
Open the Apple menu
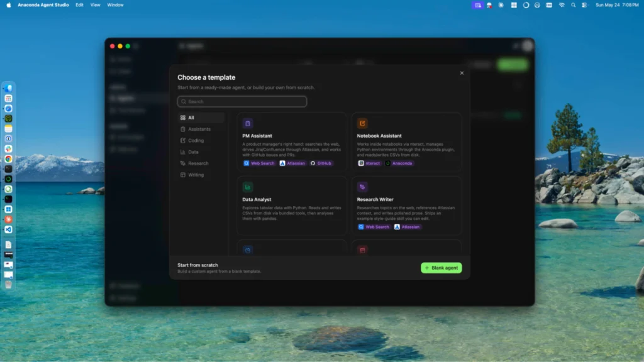(x=9, y=5)
